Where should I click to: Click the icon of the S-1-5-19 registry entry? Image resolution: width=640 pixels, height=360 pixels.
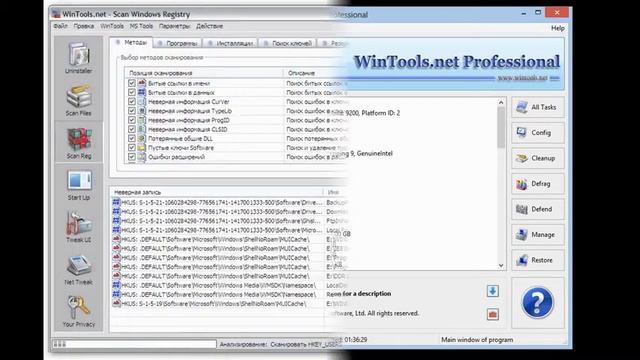coord(116,303)
